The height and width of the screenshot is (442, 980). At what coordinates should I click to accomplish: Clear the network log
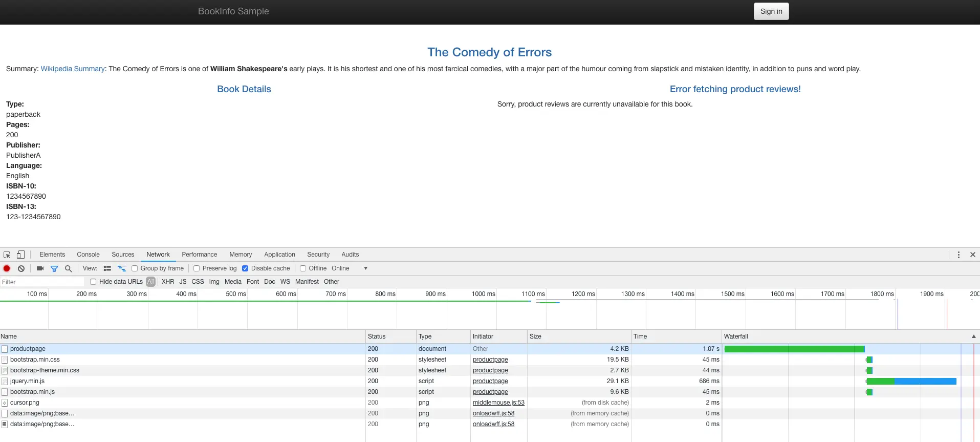point(21,268)
